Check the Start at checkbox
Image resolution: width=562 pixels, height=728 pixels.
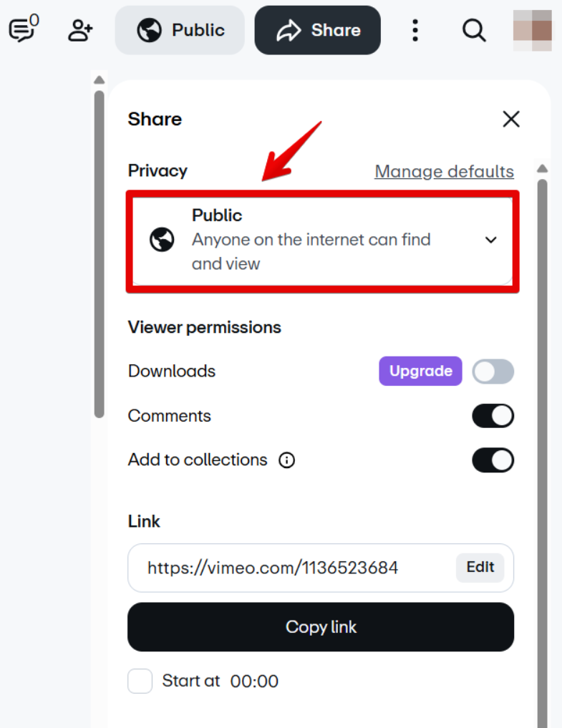tap(140, 681)
